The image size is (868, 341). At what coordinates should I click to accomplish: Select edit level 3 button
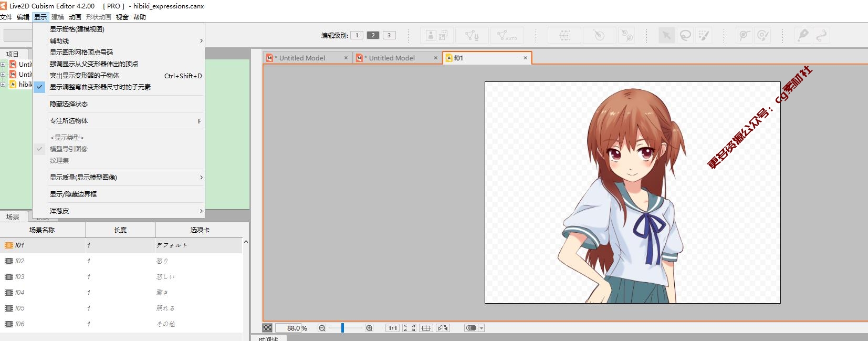pos(389,35)
